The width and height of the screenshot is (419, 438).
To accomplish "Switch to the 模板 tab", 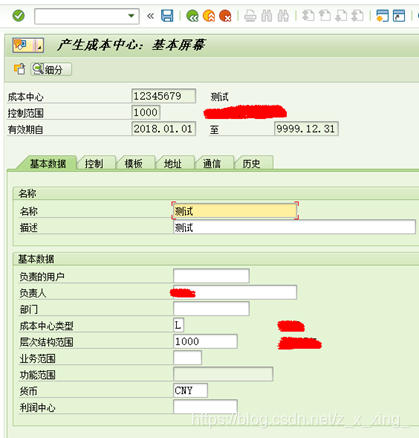I will (133, 164).
